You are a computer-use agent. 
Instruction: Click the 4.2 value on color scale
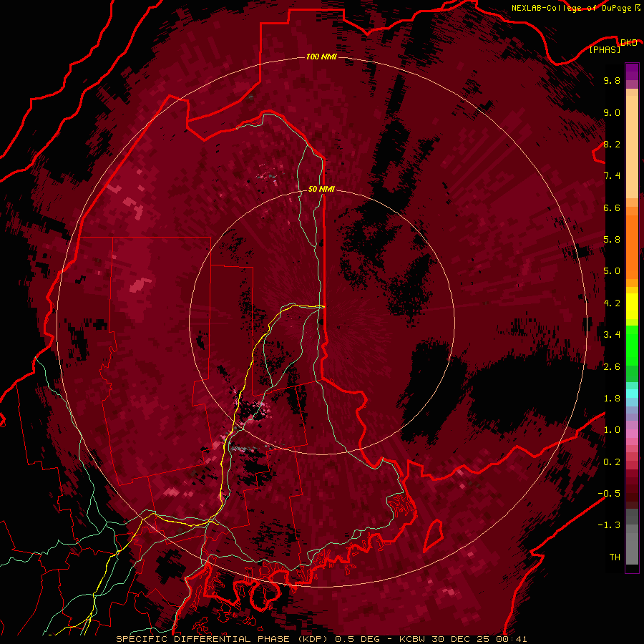click(612, 303)
